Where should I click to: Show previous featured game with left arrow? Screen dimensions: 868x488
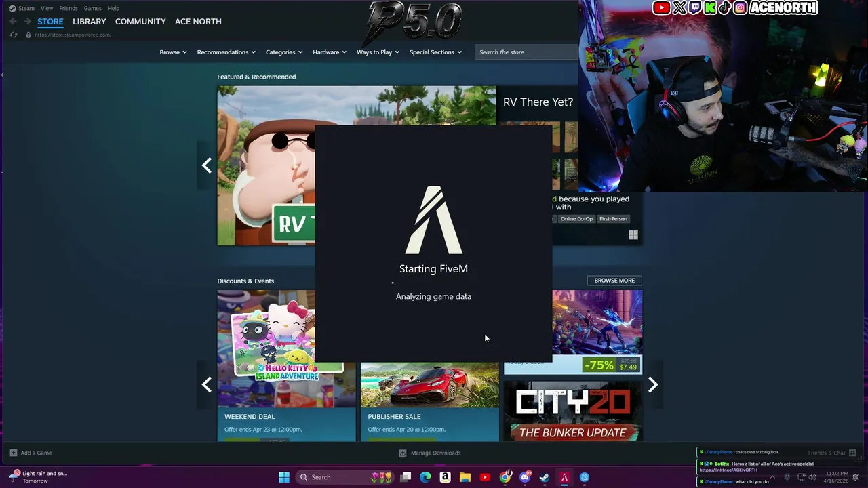point(207,165)
